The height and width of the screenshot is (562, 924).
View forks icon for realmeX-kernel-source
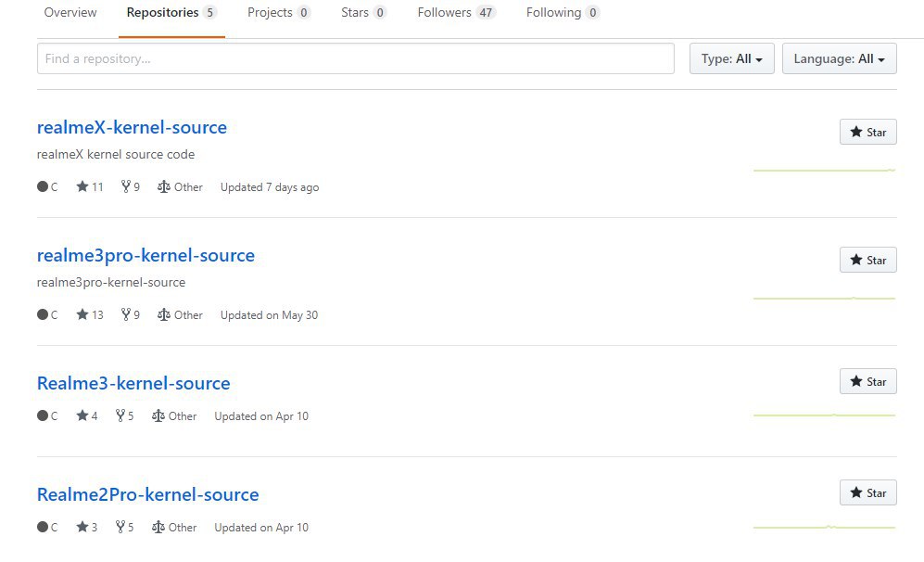[125, 186]
